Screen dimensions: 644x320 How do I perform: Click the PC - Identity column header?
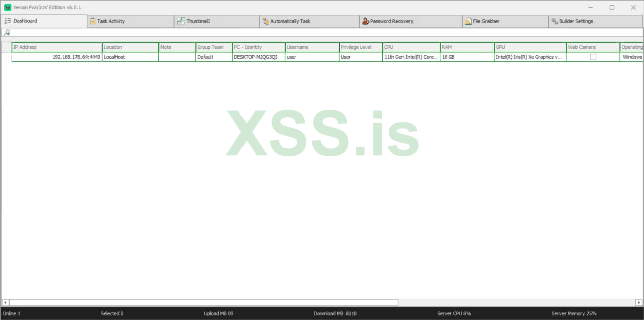(259, 47)
